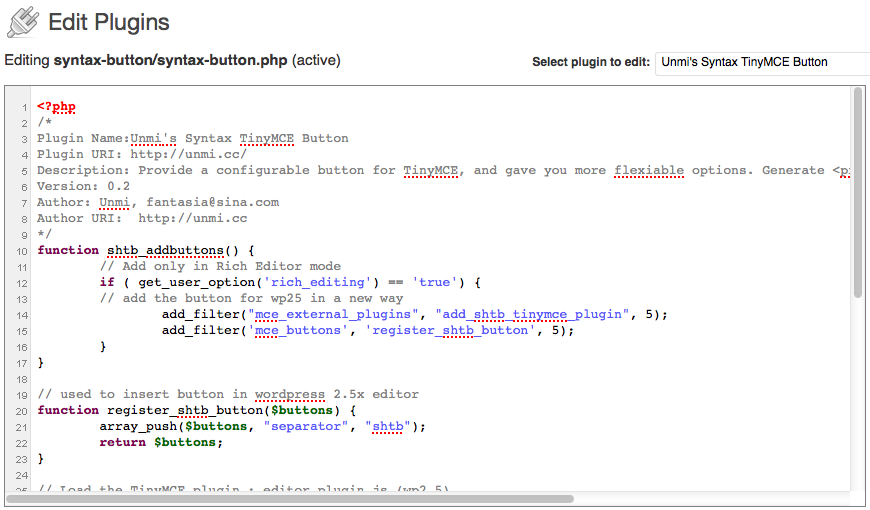Image resolution: width=870 pixels, height=510 pixels.
Task: Open the Select plugin to edit dropdown
Action: click(761, 62)
